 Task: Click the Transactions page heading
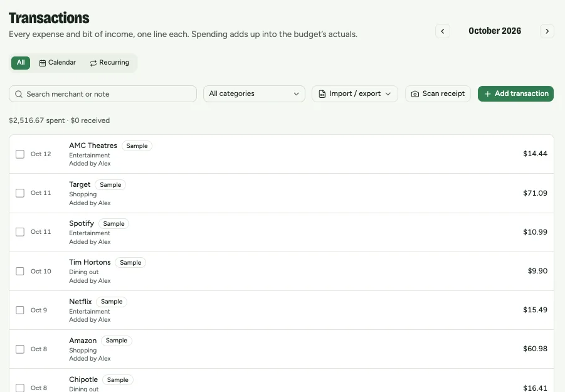coord(49,18)
